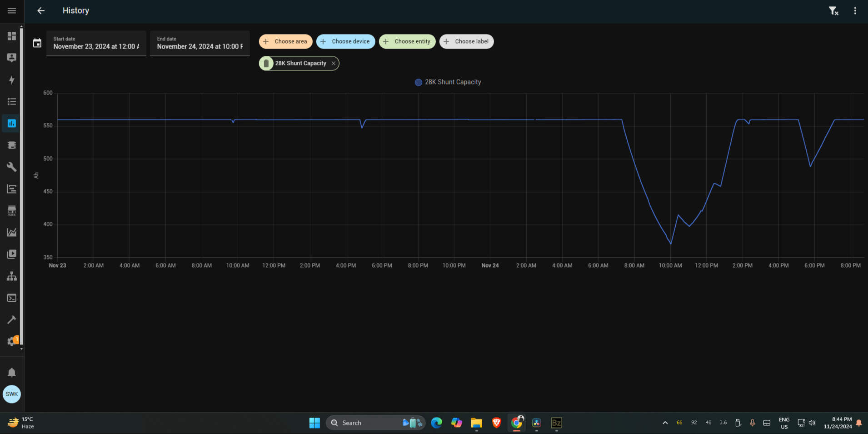Viewport: 868px width, 434px height.
Task: Click the taskbar Search box
Action: click(375, 423)
